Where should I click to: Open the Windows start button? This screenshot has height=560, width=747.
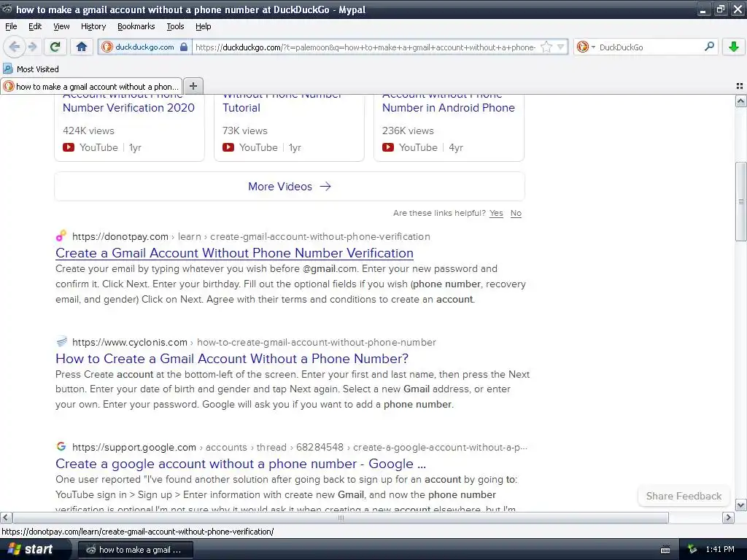click(x=34, y=550)
